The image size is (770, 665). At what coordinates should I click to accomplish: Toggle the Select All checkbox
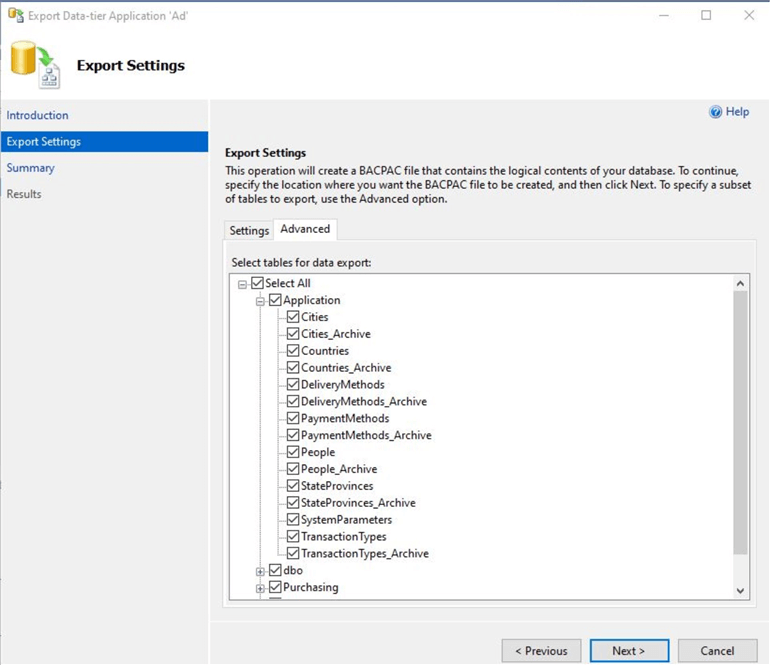coord(257,284)
